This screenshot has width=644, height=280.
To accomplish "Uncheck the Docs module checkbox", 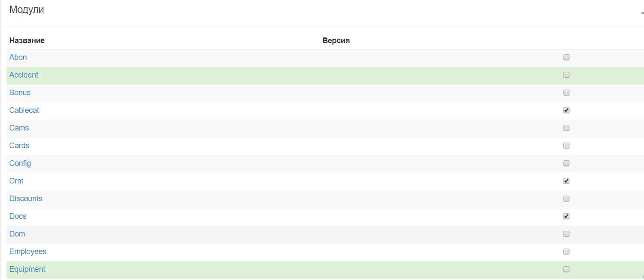I will pyautogui.click(x=566, y=216).
